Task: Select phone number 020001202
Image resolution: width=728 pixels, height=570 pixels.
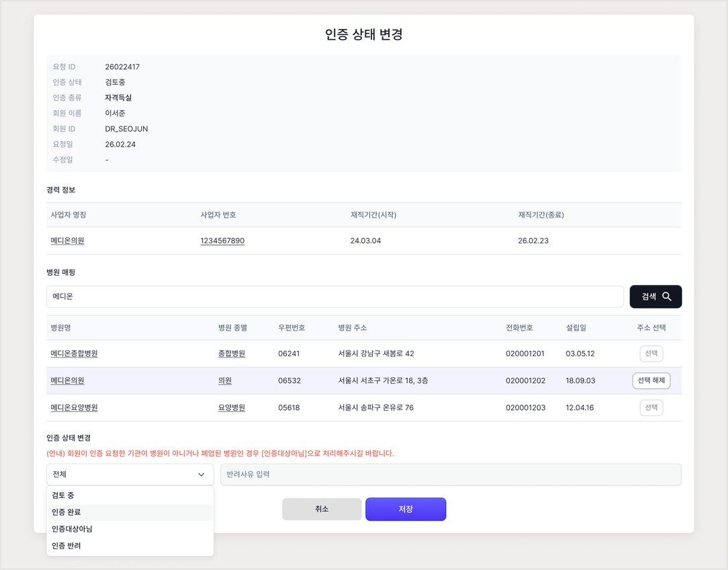Action: click(x=526, y=380)
